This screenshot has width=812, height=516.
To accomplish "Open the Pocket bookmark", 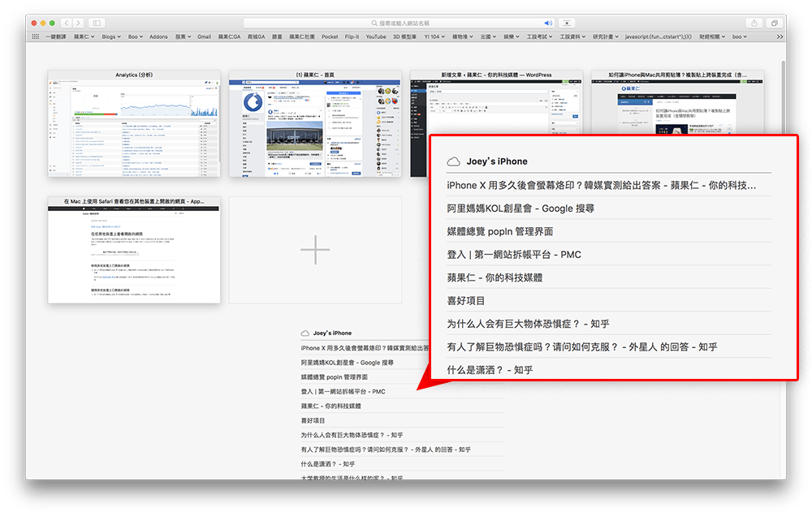I will pos(330,37).
